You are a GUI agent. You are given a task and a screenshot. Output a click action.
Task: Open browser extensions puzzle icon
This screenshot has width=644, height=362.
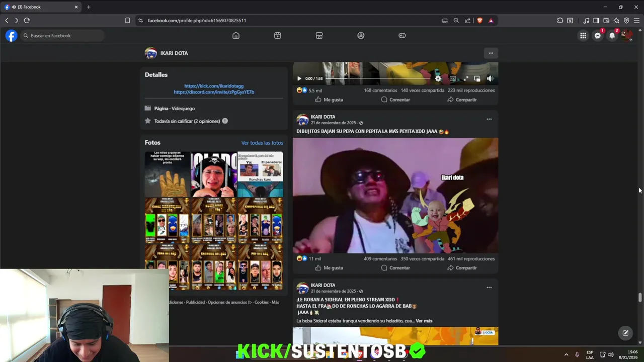(x=560, y=21)
